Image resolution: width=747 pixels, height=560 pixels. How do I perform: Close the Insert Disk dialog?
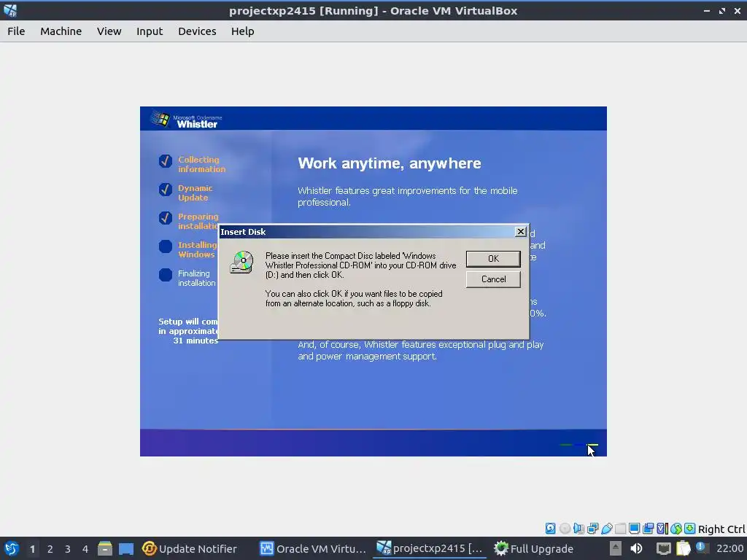click(521, 232)
